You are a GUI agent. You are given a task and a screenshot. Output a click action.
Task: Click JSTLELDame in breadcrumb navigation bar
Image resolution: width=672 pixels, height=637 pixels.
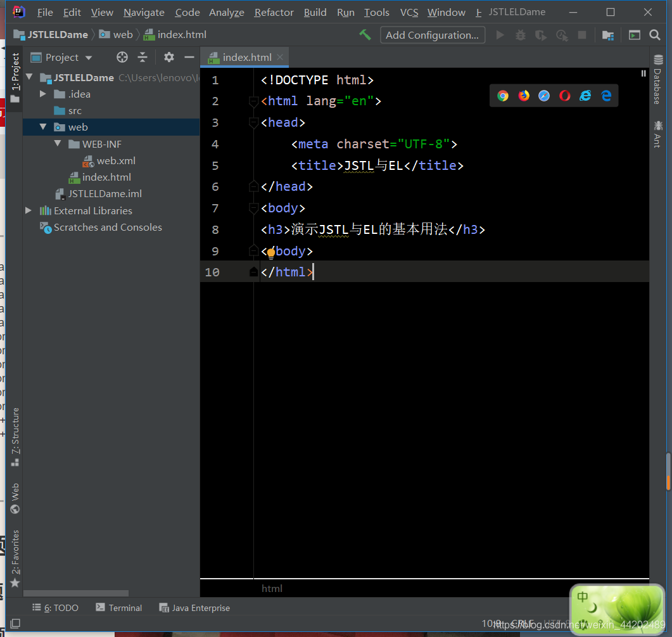(x=51, y=35)
